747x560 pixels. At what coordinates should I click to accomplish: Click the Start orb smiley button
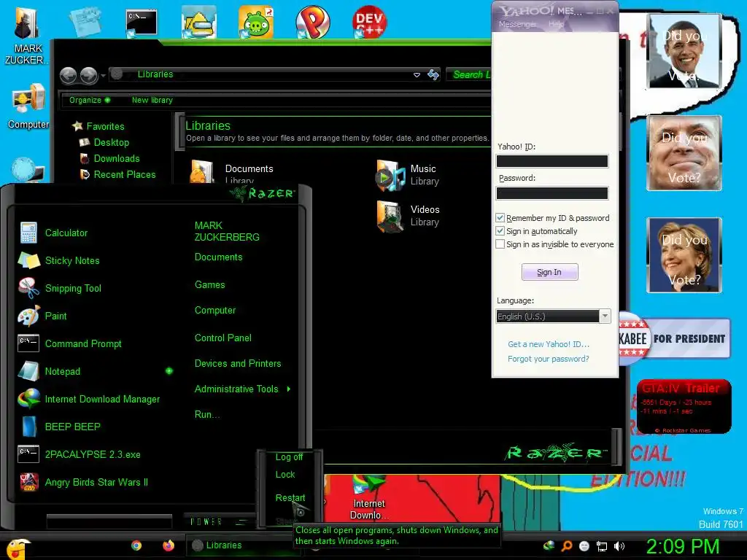18,548
